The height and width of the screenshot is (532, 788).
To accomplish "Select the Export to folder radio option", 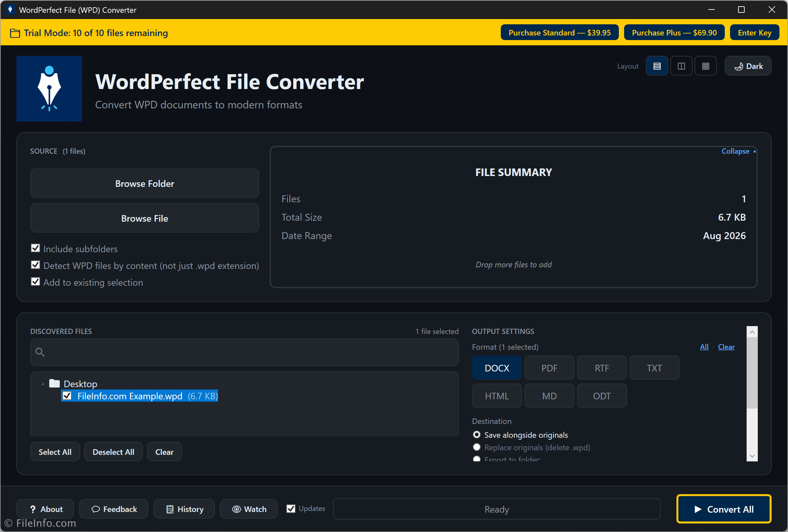I will click(x=477, y=459).
